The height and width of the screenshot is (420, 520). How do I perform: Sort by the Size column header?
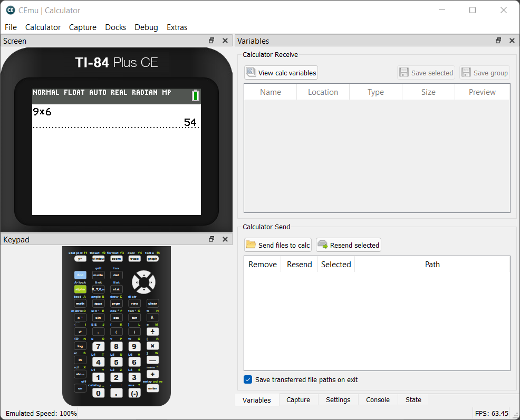tap(428, 92)
